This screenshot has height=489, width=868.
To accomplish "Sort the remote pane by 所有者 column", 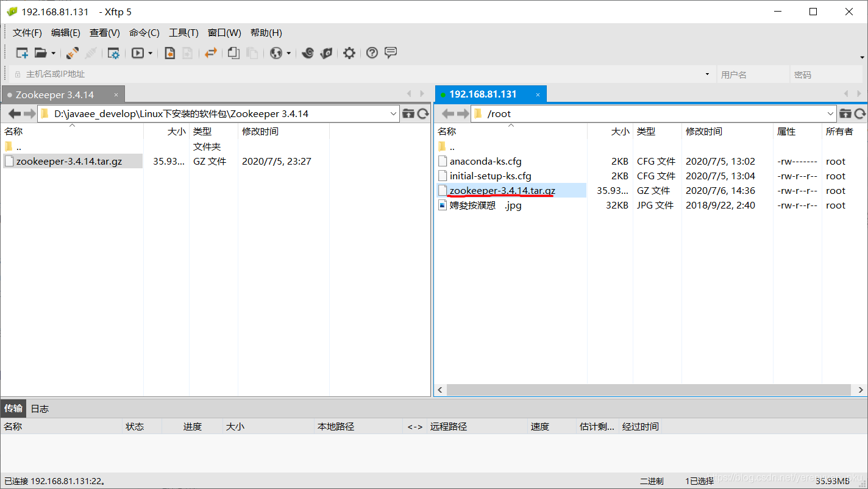I will pos(839,131).
